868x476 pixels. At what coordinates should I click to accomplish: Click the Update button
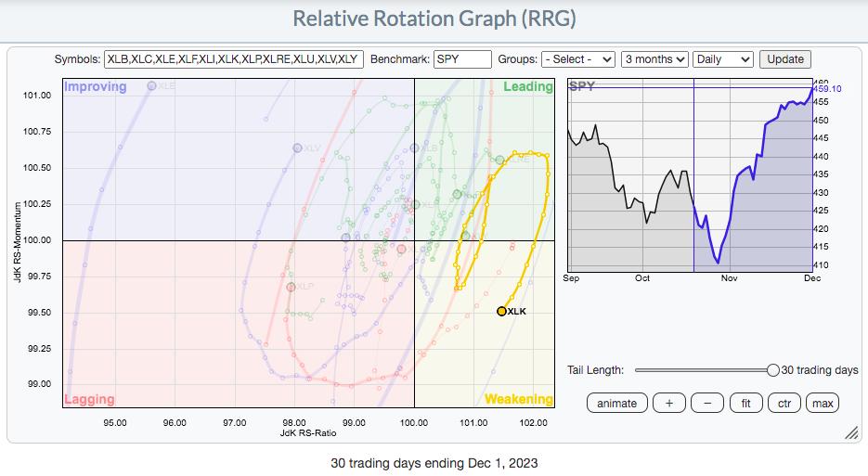(x=784, y=59)
